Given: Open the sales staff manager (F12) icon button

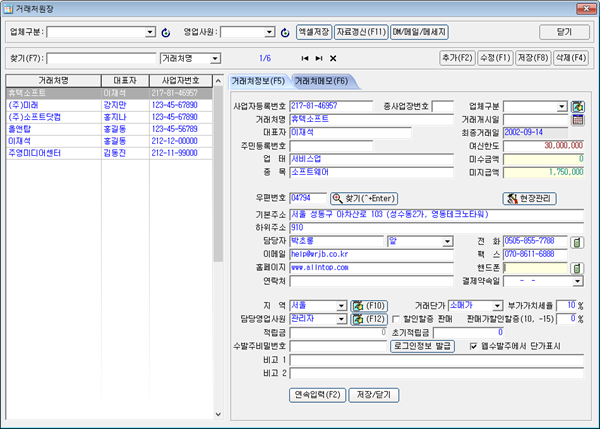Looking at the screenshot, I should click(x=369, y=319).
